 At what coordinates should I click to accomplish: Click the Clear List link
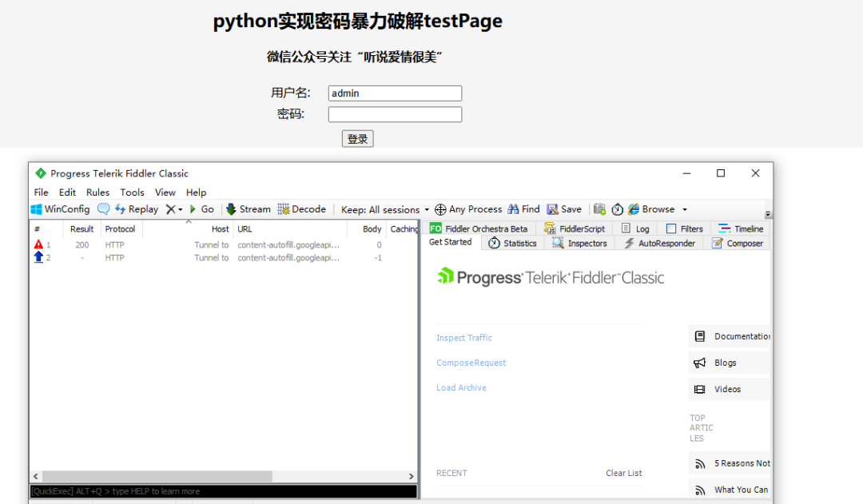click(x=623, y=473)
